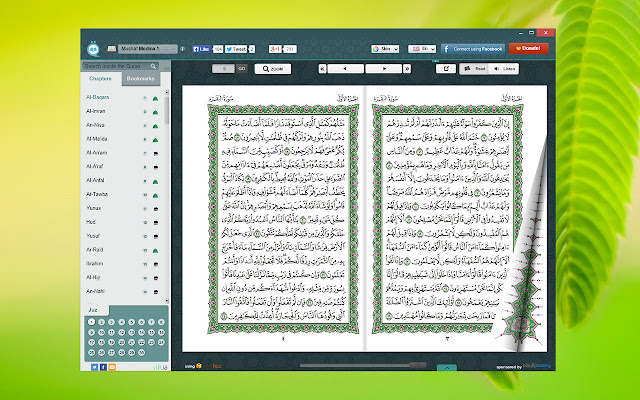Click black Kaaba icon on Al-A'raf row
The image size is (640, 400).
tap(156, 168)
